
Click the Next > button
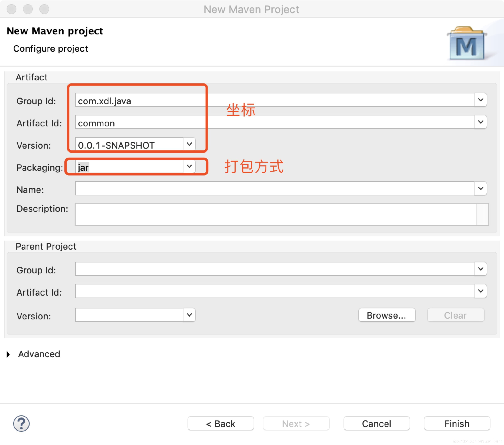coord(296,423)
